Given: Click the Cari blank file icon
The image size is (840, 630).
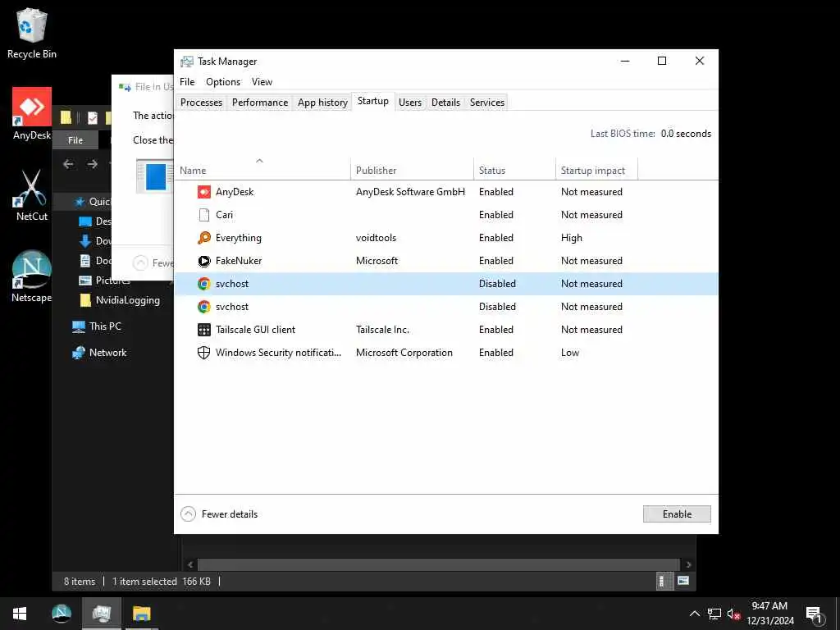Looking at the screenshot, I should tap(204, 215).
